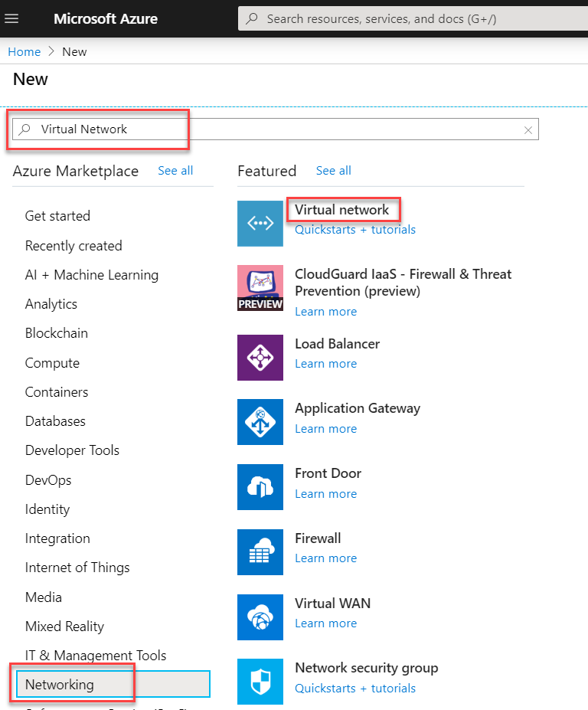Go to Home breadcrumb
This screenshot has height=710, width=588.
tap(24, 51)
